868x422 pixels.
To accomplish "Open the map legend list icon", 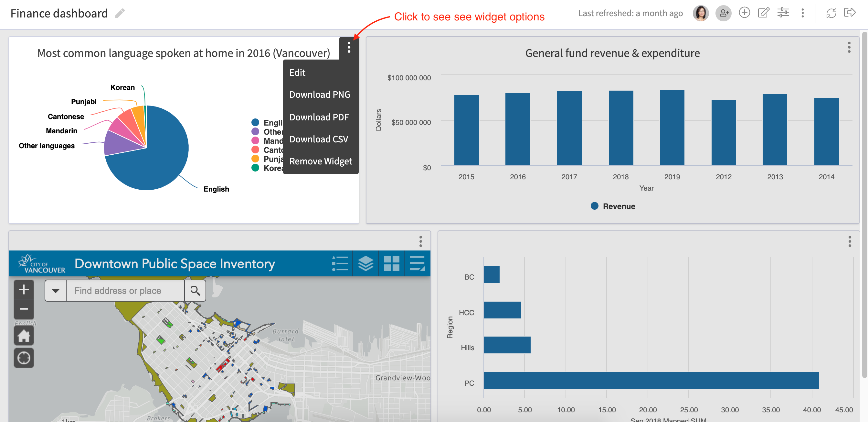I will coord(340,263).
